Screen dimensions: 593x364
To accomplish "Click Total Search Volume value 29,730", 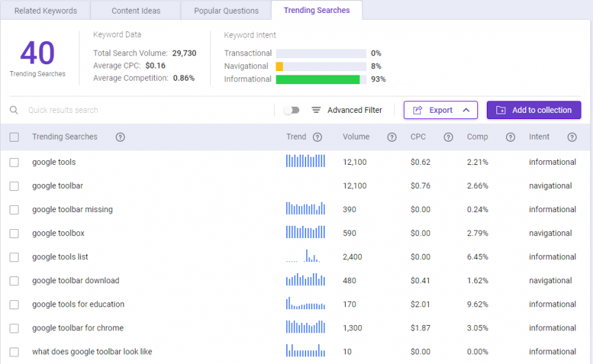I will [184, 53].
